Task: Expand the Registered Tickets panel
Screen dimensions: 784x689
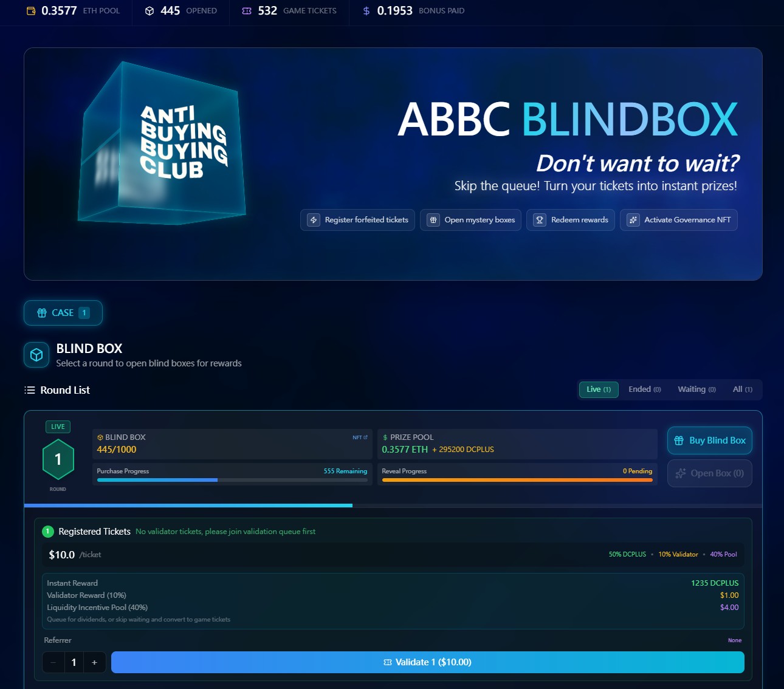Action: pos(94,531)
